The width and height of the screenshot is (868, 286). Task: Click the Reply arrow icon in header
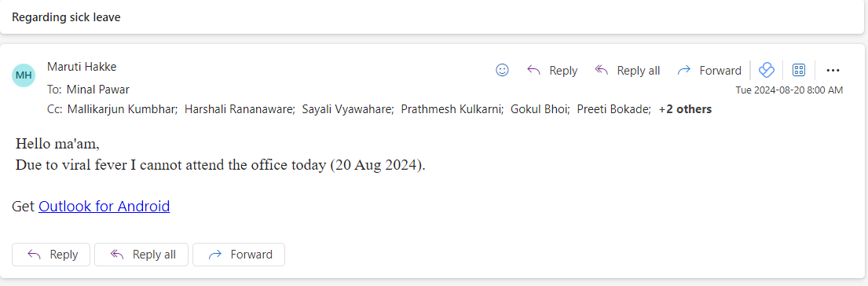pos(533,70)
